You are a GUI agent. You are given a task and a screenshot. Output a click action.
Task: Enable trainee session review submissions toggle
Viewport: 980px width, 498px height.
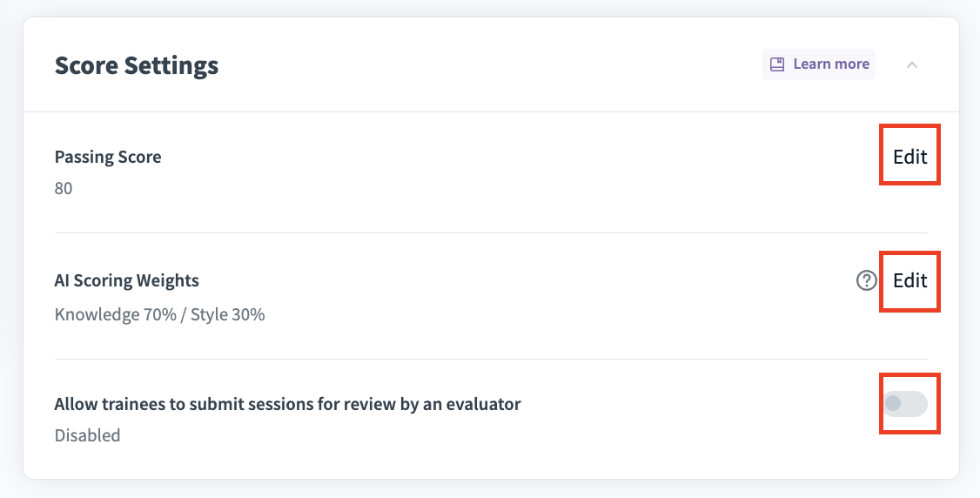pos(905,404)
